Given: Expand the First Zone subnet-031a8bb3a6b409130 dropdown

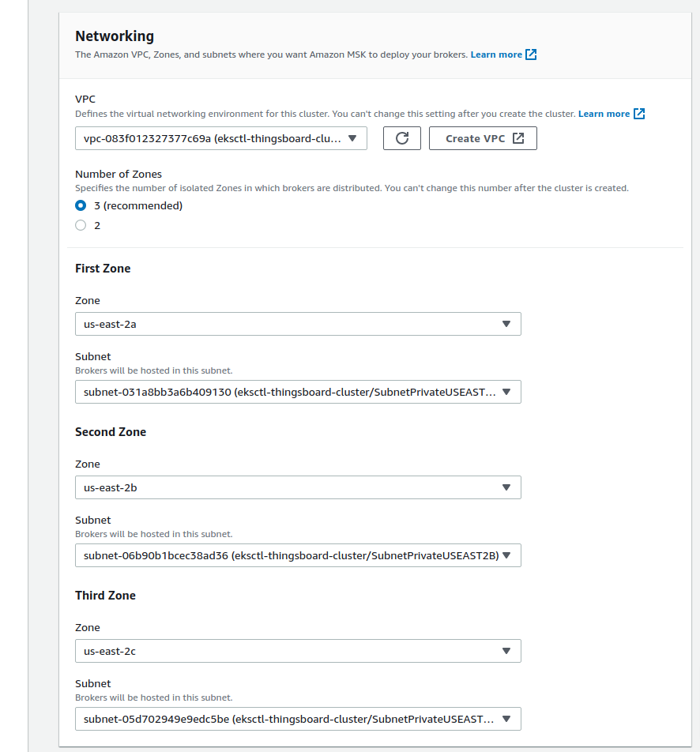Looking at the screenshot, I should (x=298, y=392).
